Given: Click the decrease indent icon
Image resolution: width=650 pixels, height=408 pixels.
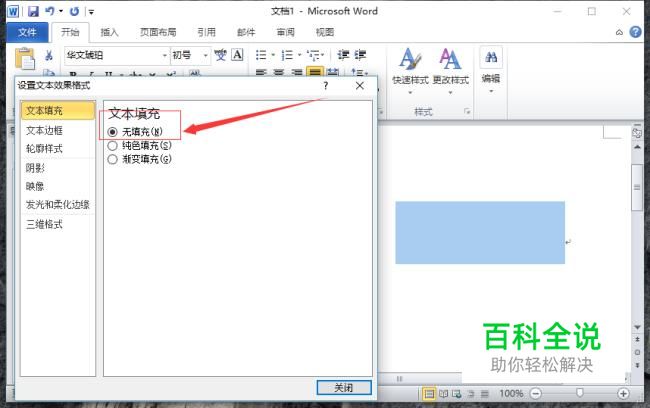Looking at the screenshot, I should (343, 55).
